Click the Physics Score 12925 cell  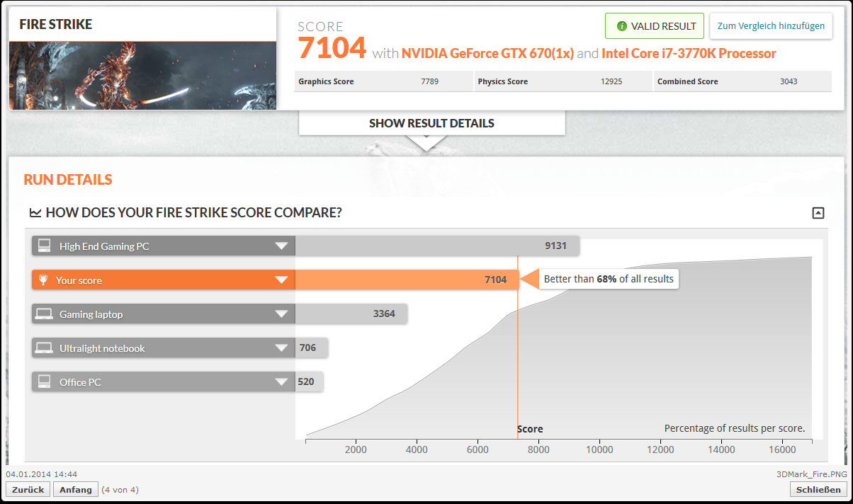click(563, 81)
